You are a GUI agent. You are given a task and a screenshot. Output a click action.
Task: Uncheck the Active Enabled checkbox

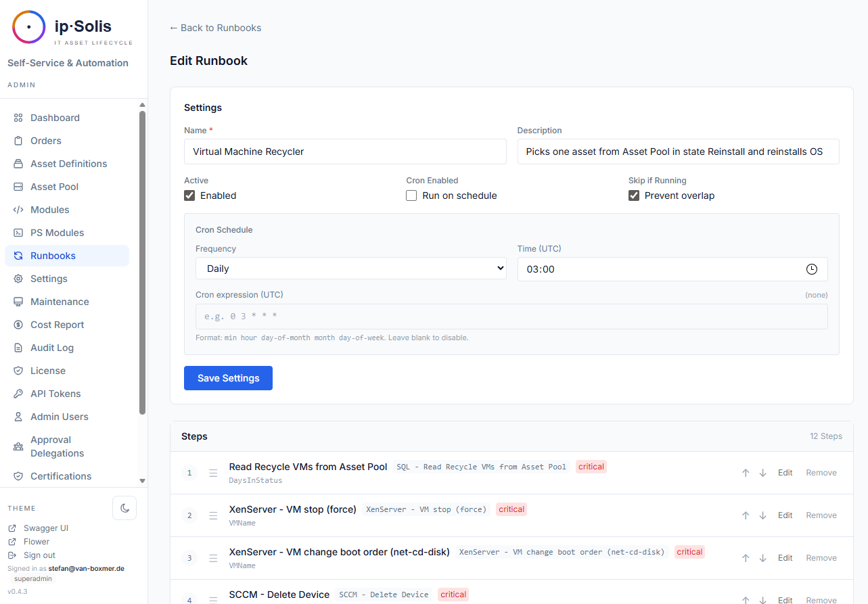pyautogui.click(x=189, y=195)
